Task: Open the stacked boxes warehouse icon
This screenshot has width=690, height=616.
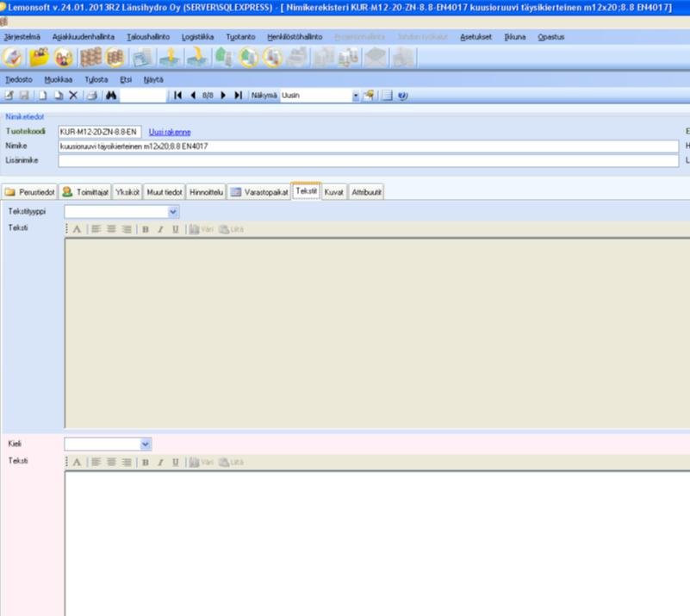Action: pyautogui.click(x=90, y=58)
